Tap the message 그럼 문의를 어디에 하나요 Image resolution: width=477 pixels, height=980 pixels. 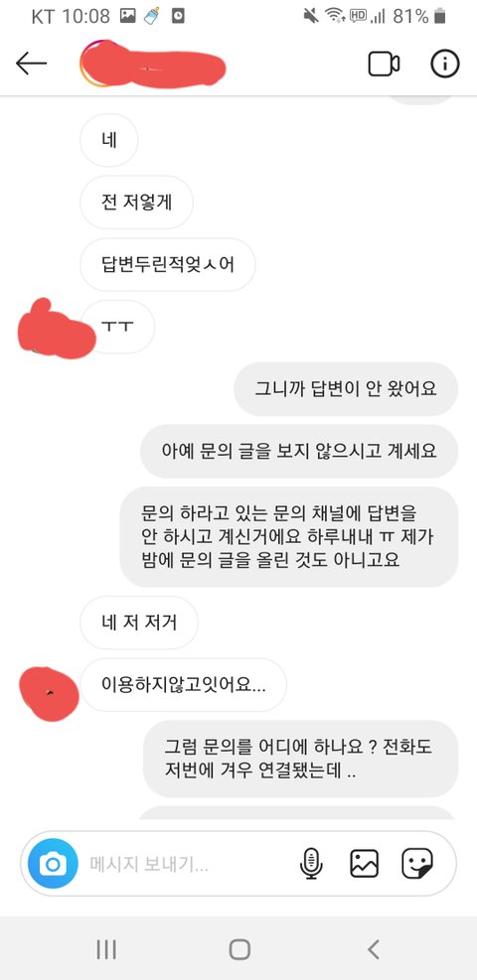(301, 759)
